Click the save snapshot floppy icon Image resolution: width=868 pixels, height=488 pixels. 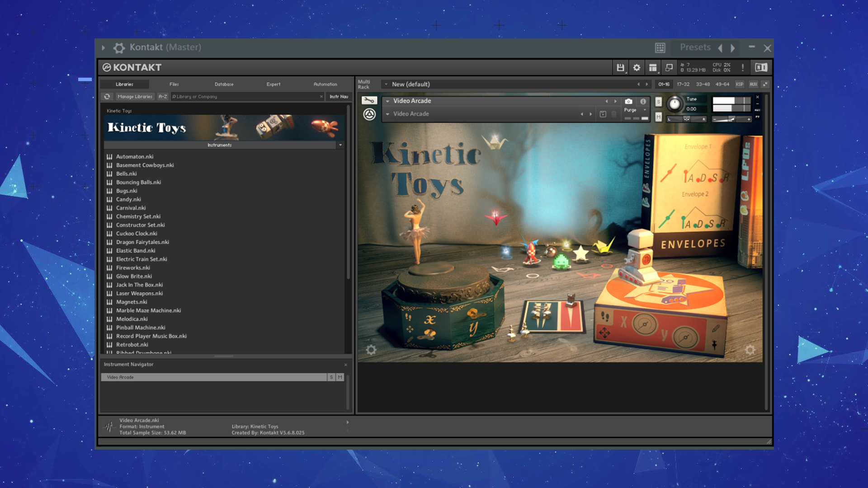603,114
